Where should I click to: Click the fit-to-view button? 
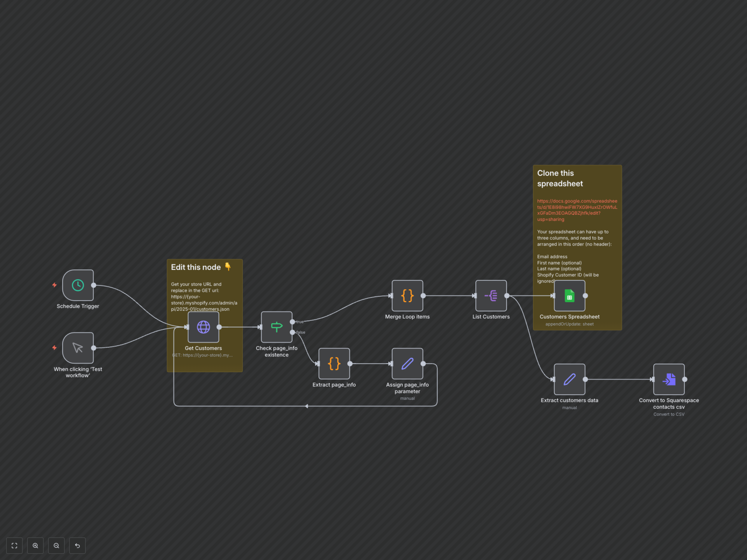coord(15,545)
